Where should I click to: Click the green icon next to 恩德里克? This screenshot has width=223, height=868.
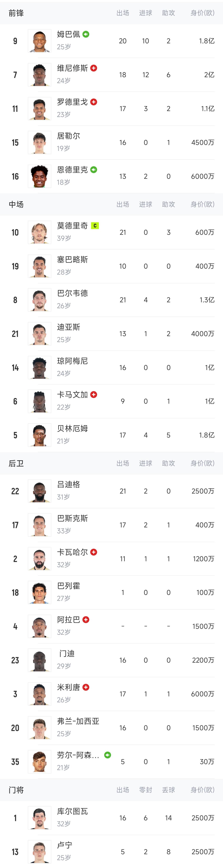pos(94,169)
